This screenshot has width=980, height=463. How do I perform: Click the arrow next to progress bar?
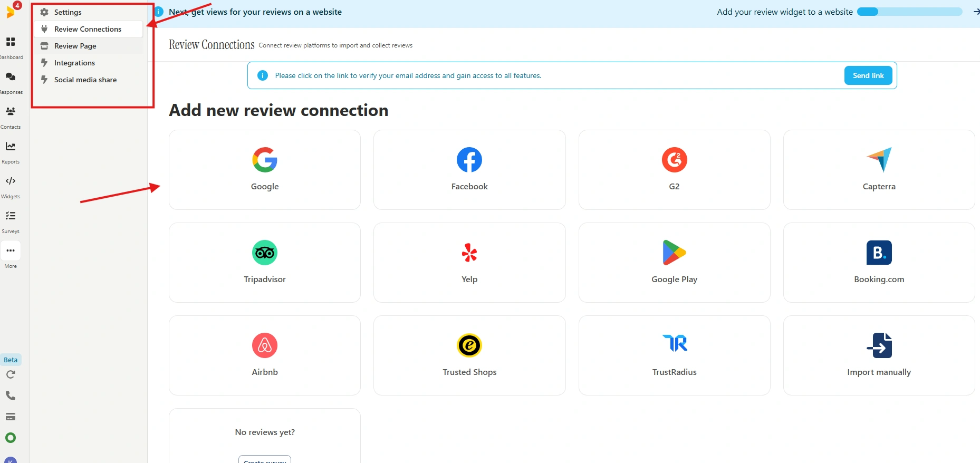[x=976, y=12]
